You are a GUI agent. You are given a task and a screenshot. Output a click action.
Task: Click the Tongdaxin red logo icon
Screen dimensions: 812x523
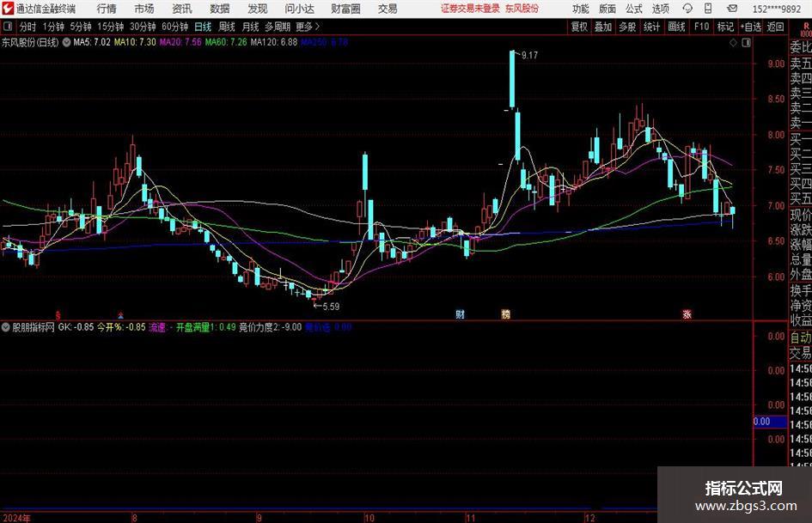pos(8,9)
